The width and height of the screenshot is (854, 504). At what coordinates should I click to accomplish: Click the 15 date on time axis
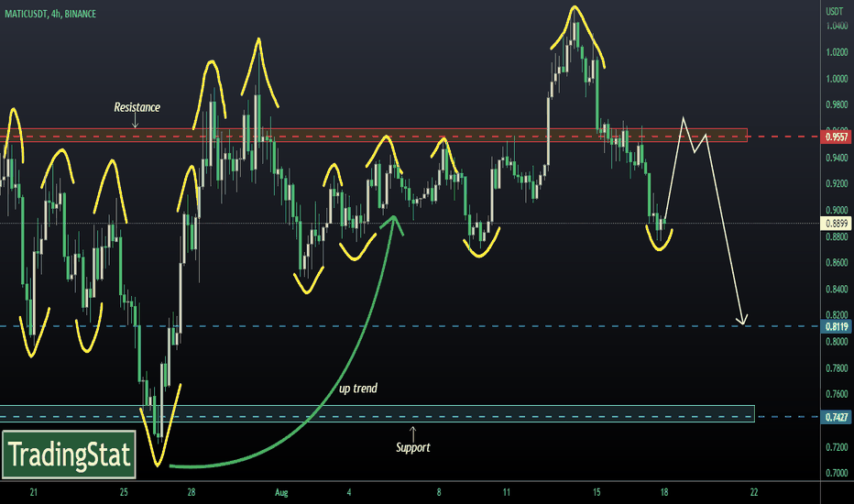click(597, 493)
